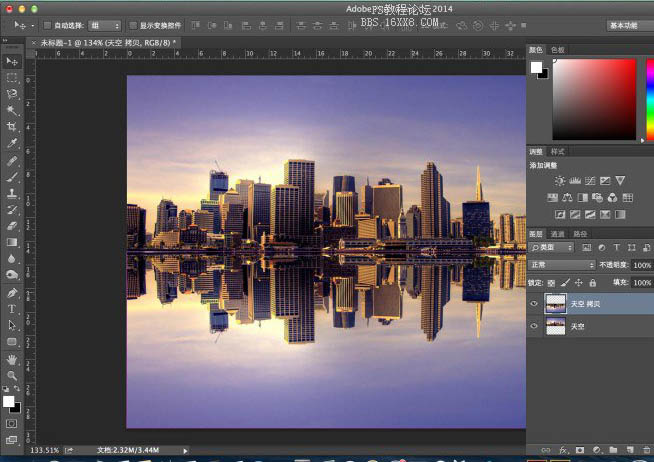Hide the 天空 layer visibility eye
Image resolution: width=654 pixels, height=462 pixels.
[x=534, y=326]
